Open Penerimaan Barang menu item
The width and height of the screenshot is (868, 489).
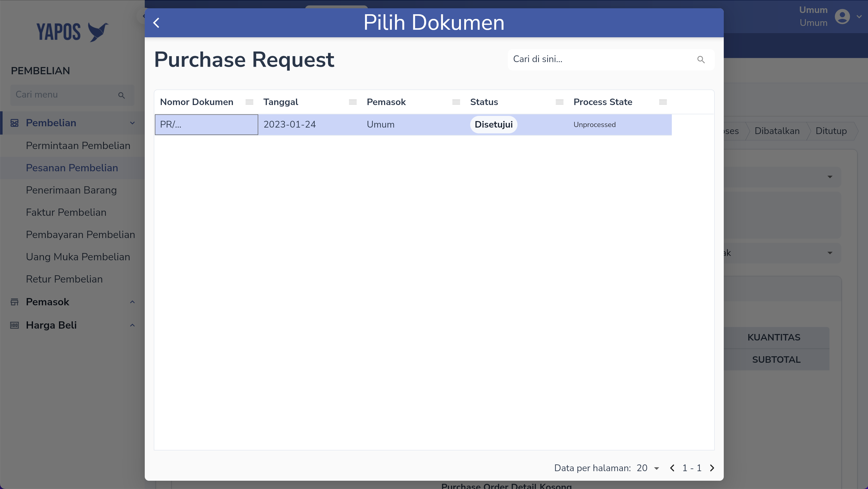(x=71, y=190)
